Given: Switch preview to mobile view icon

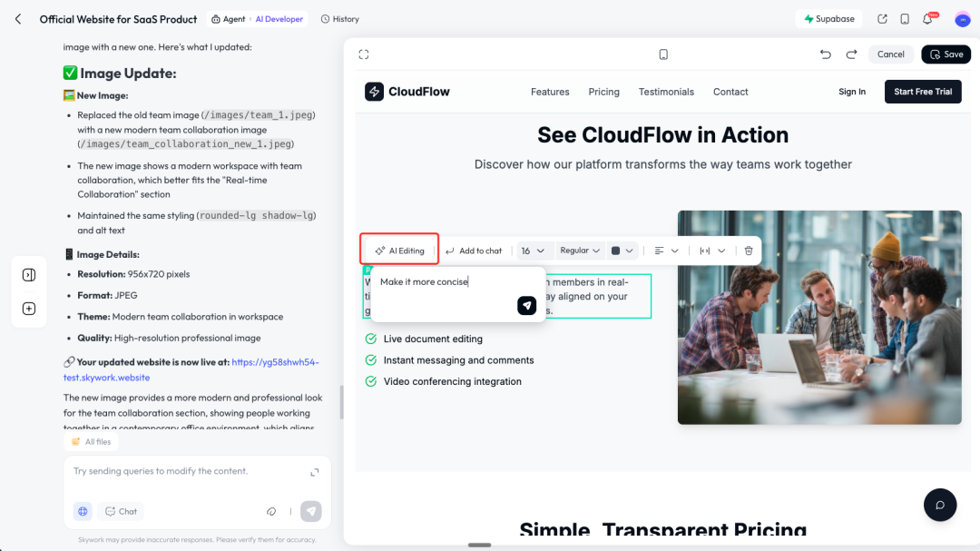Looking at the screenshot, I should point(663,54).
